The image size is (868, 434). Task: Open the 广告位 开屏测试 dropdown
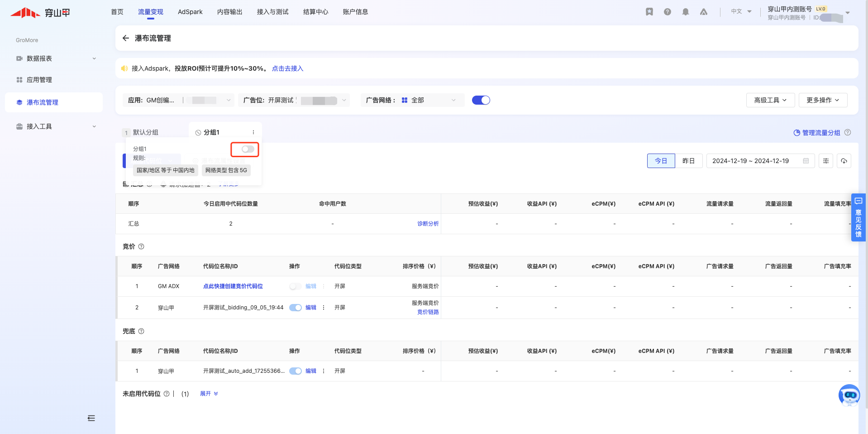point(294,100)
